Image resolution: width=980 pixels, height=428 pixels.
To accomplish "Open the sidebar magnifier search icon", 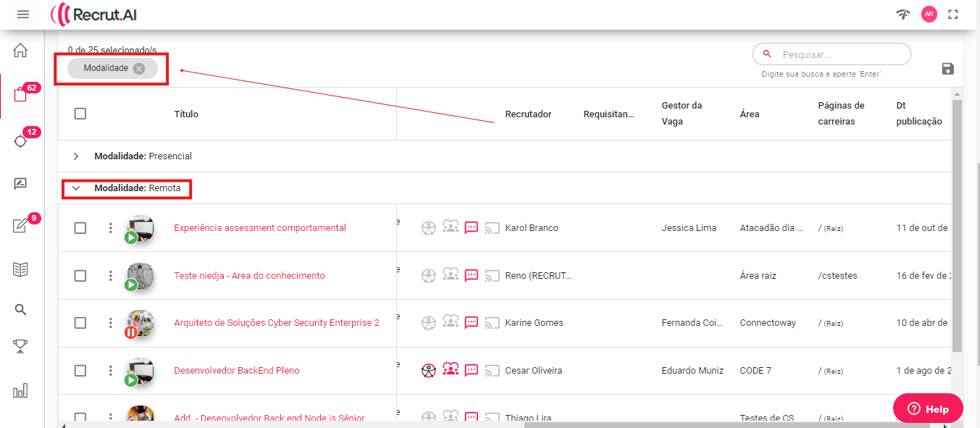I will [x=20, y=309].
